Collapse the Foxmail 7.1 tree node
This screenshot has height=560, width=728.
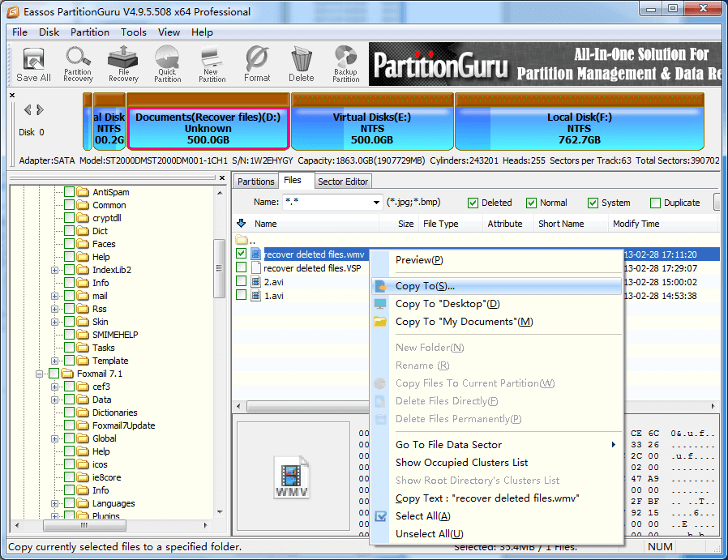[x=39, y=374]
